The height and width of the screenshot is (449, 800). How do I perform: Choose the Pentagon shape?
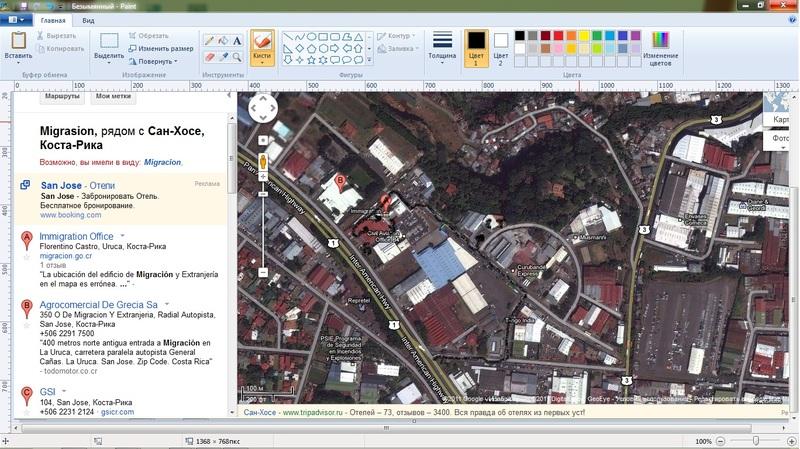tap(311, 48)
